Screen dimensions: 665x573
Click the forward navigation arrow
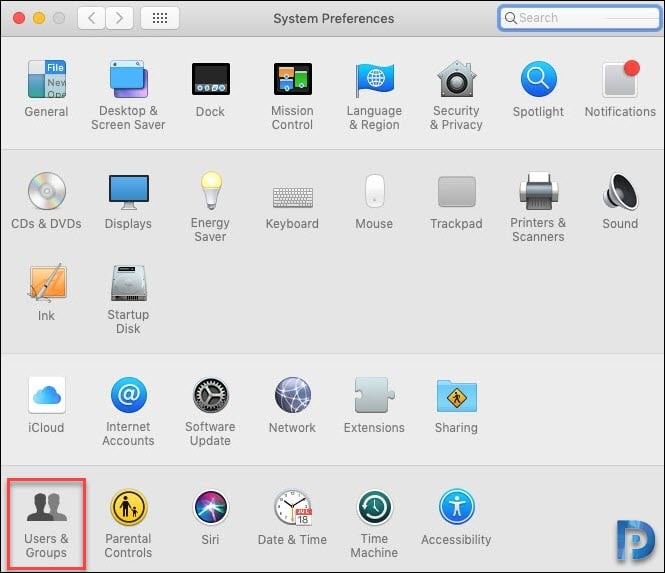click(119, 18)
